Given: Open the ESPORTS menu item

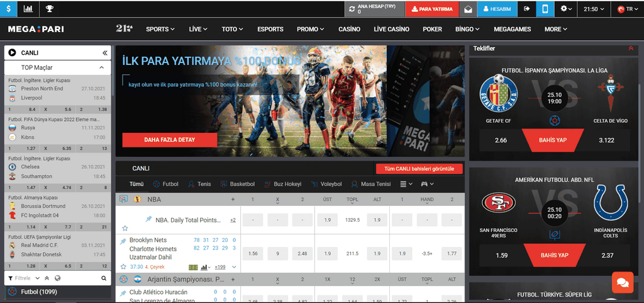Looking at the screenshot, I should point(270,29).
